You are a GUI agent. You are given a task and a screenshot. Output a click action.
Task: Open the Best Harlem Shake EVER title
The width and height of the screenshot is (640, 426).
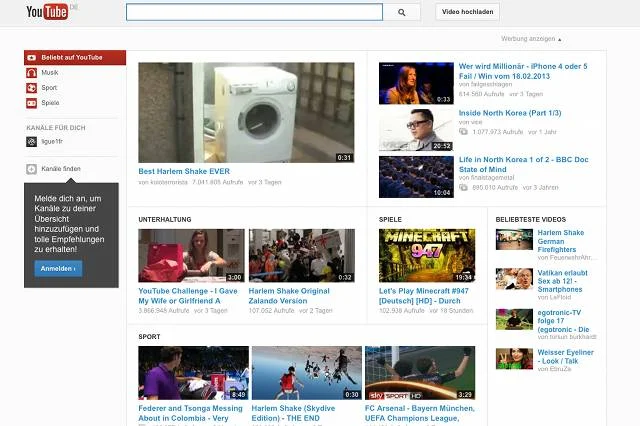tap(184, 171)
